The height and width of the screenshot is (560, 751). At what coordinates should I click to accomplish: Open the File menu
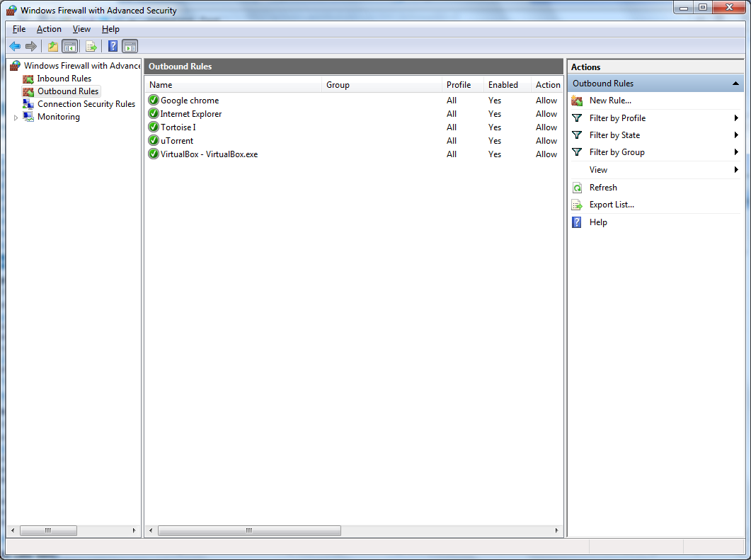coord(19,29)
